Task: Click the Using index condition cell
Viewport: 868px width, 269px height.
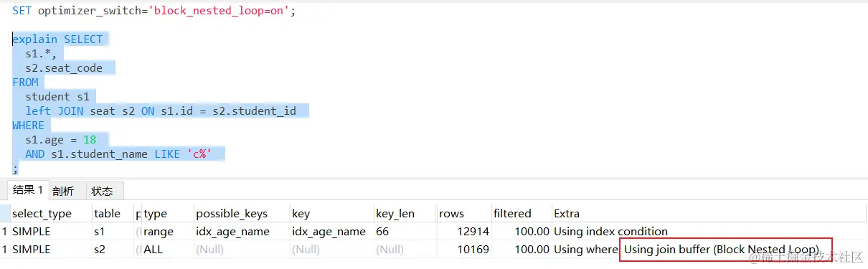Action: (610, 231)
